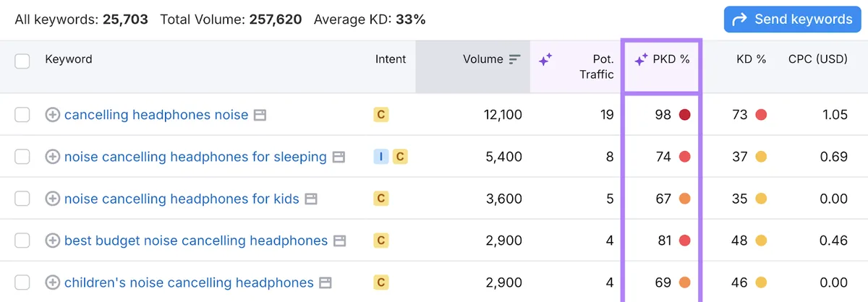This screenshot has height=302, width=868.
Task: Tick checkbox for best budget headphones row
Action: point(22,241)
